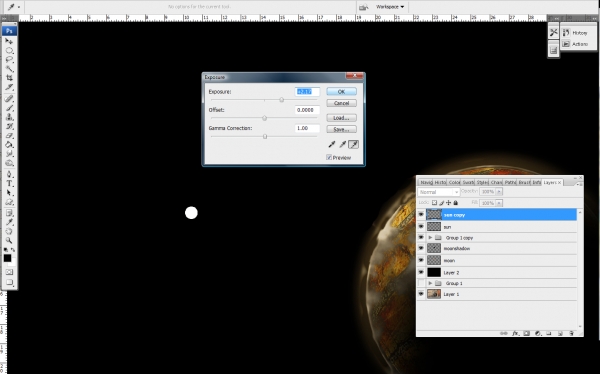
Task: Click the layer style fx icon
Action: coord(515,333)
